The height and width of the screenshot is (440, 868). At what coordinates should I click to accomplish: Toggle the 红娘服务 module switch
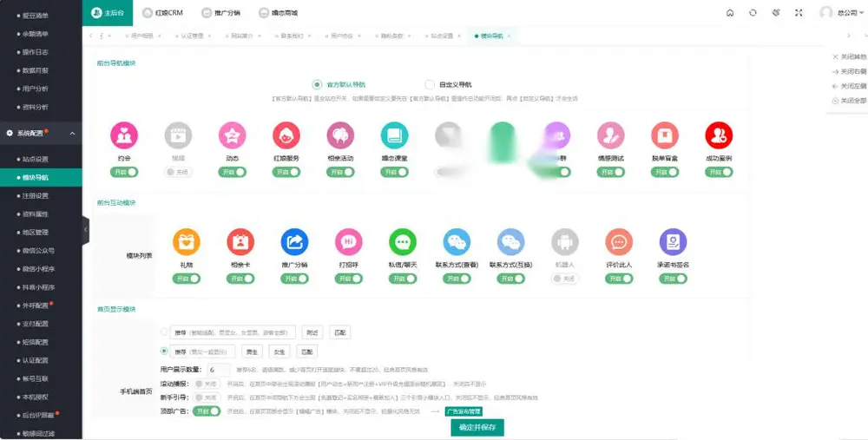coord(286,172)
